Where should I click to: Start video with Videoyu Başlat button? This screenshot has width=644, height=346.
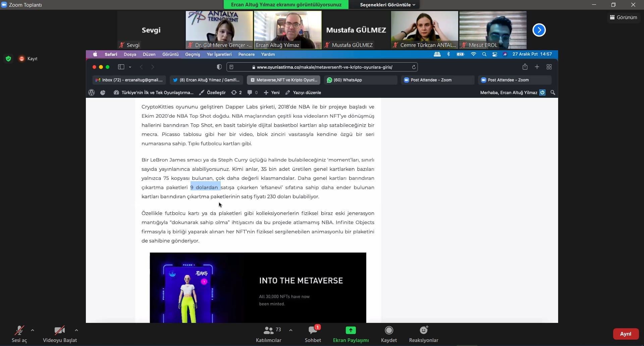(x=60, y=334)
